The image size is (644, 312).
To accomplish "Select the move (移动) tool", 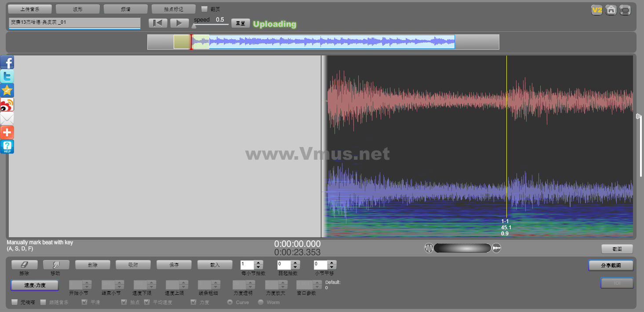I will coord(56,264).
